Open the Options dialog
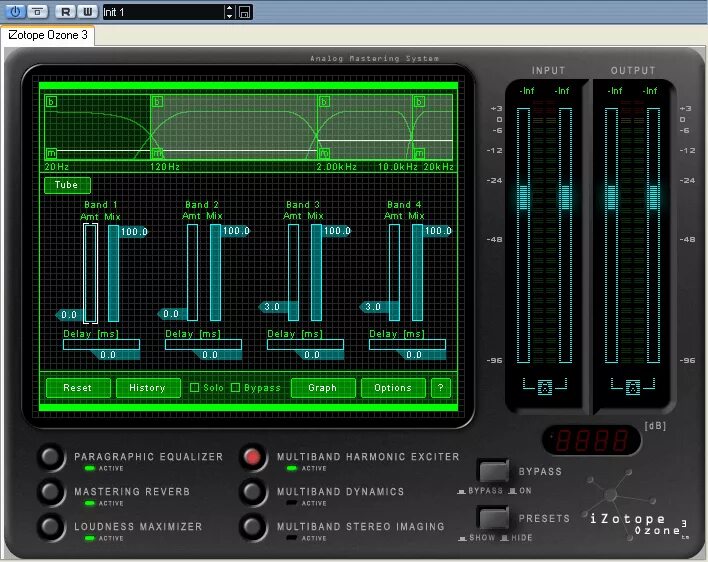708x562 pixels. pyautogui.click(x=393, y=388)
